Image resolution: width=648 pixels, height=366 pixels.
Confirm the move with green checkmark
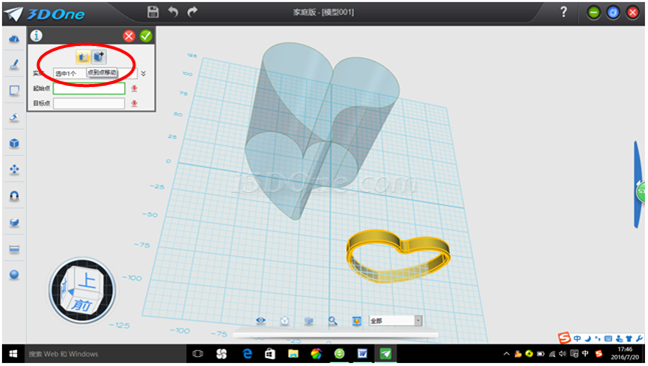tap(145, 36)
